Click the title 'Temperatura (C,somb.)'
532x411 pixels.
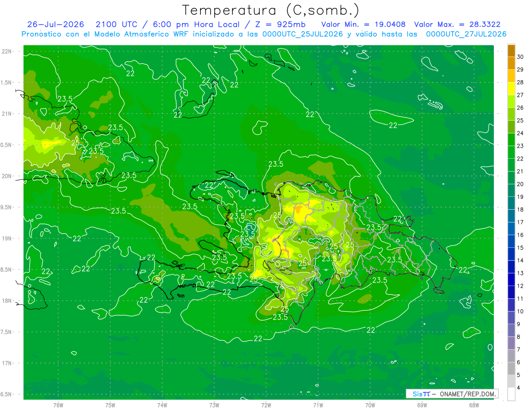[x=271, y=10]
